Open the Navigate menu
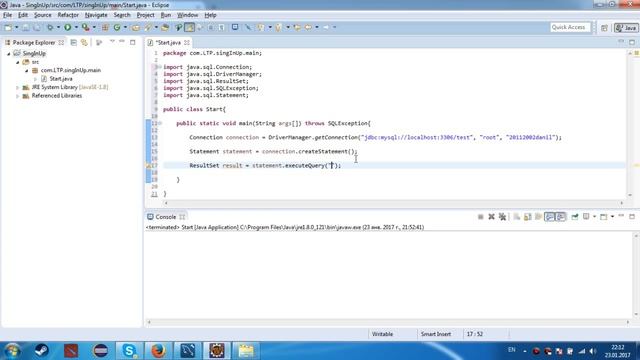This screenshot has width=640, height=360. (x=96, y=15)
